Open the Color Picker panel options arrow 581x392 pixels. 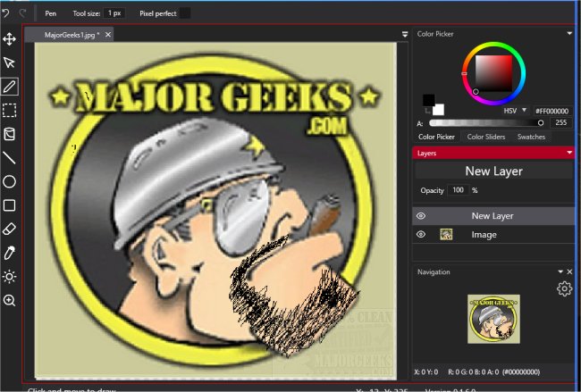[569, 34]
